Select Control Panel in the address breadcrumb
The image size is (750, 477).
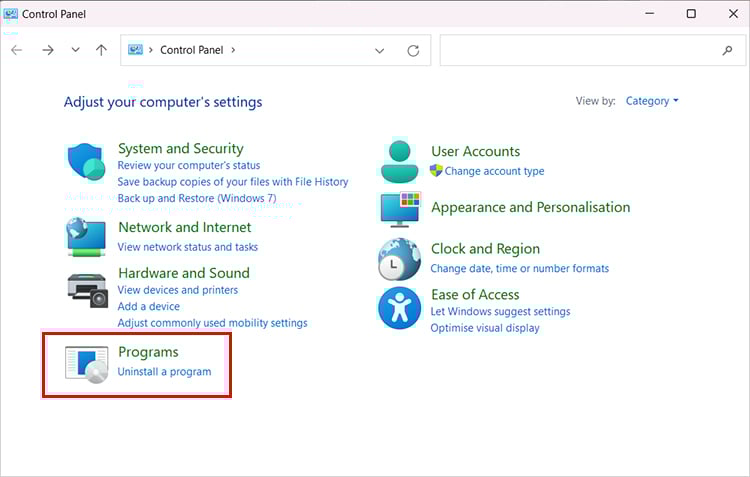pos(191,50)
